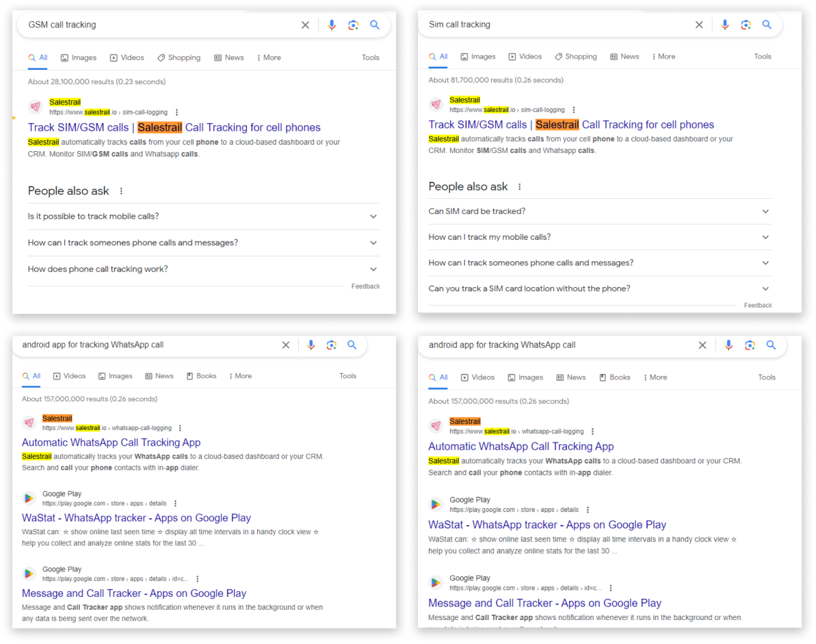Expand 'Can you track a SIM card location without the phone?'
This screenshot has height=644, width=816.
point(599,289)
